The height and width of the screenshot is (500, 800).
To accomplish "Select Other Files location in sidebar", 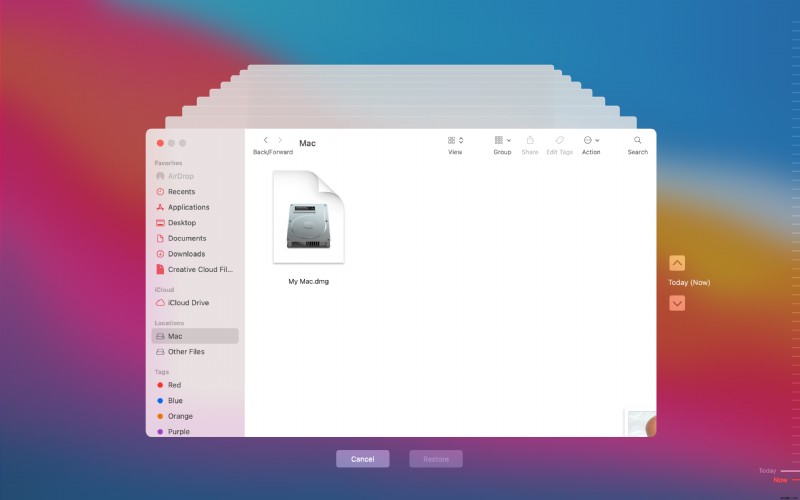I will tap(195, 352).
